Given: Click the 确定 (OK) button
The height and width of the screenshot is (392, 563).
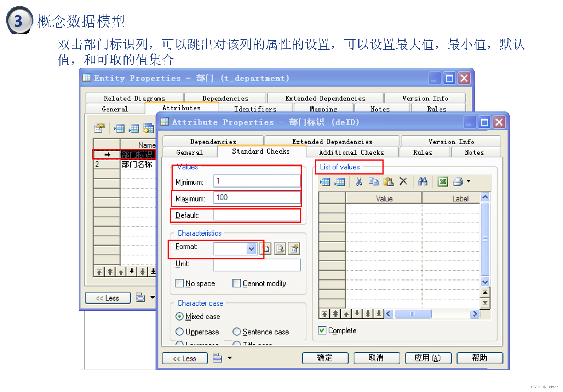Looking at the screenshot, I should click(x=325, y=358).
